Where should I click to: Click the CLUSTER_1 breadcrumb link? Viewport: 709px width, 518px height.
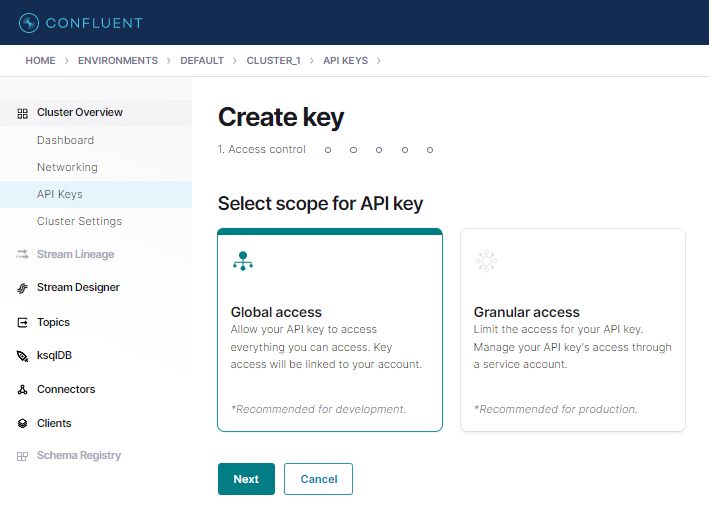pos(274,61)
